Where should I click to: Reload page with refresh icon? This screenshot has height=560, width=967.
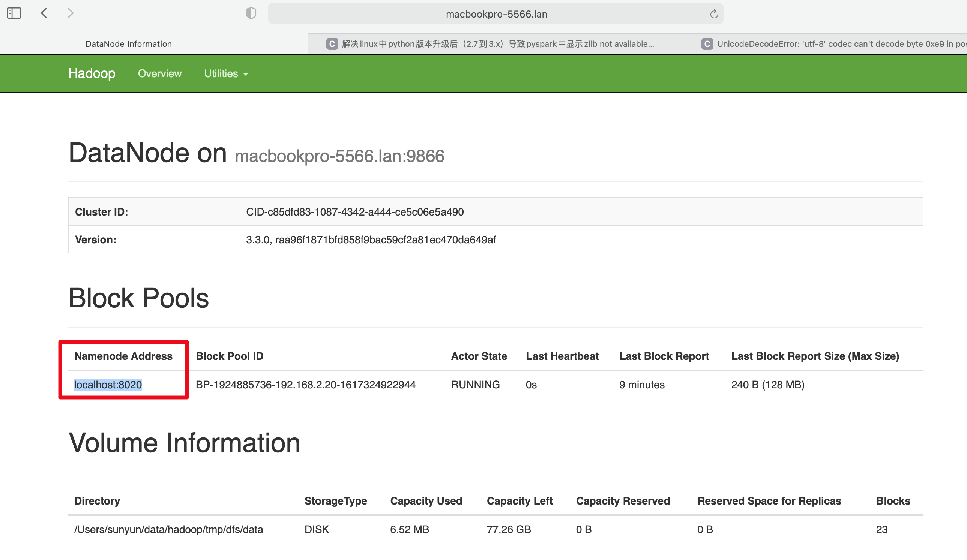pyautogui.click(x=714, y=14)
